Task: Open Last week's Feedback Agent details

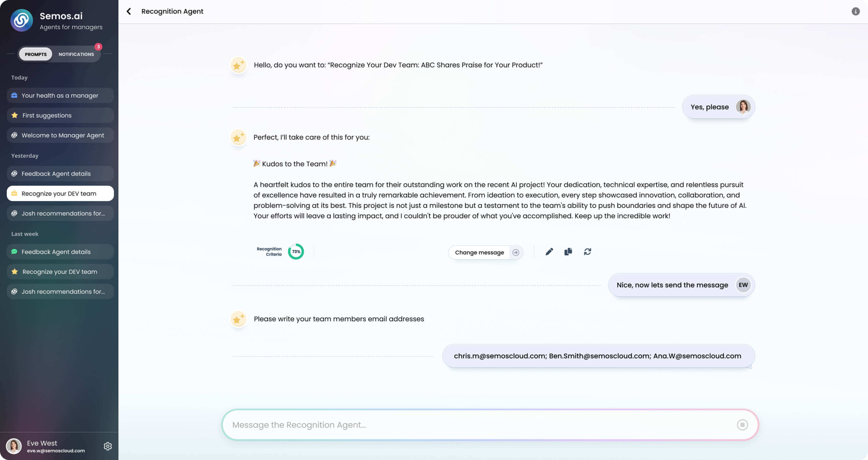Action: (x=60, y=252)
